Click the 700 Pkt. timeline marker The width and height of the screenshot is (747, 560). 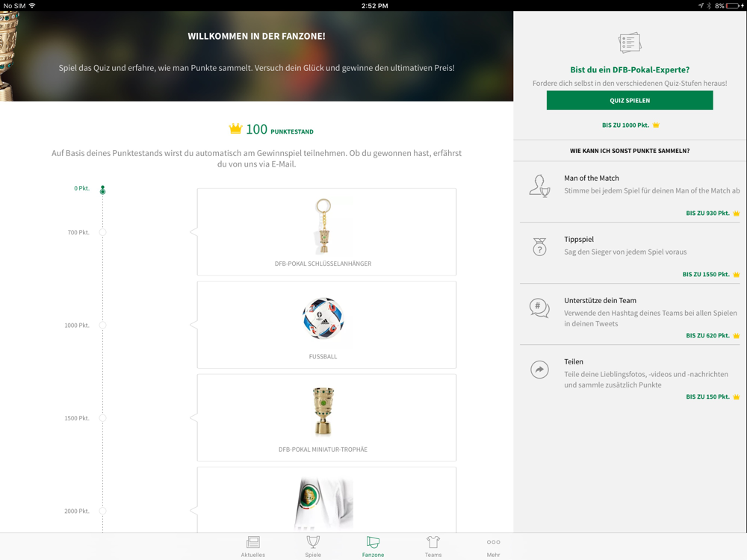click(x=102, y=232)
